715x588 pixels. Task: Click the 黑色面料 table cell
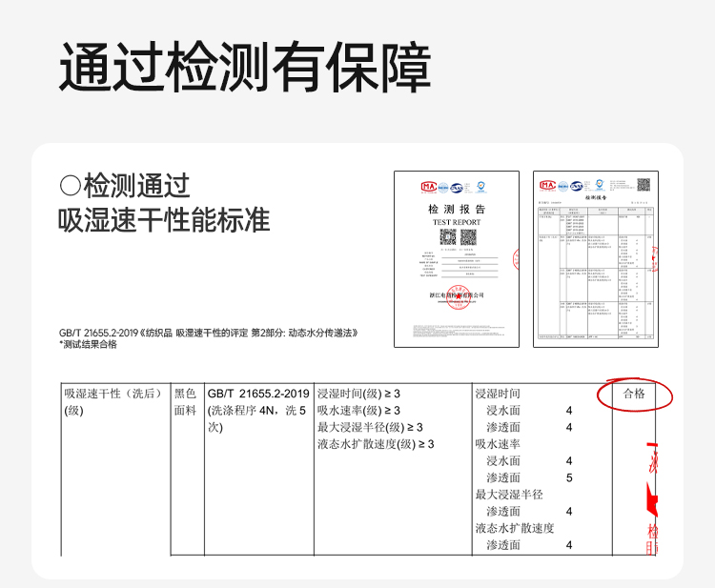click(185, 402)
